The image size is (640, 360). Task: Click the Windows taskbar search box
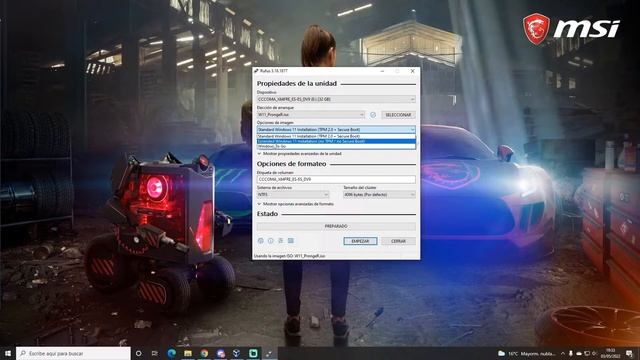pos(73,353)
